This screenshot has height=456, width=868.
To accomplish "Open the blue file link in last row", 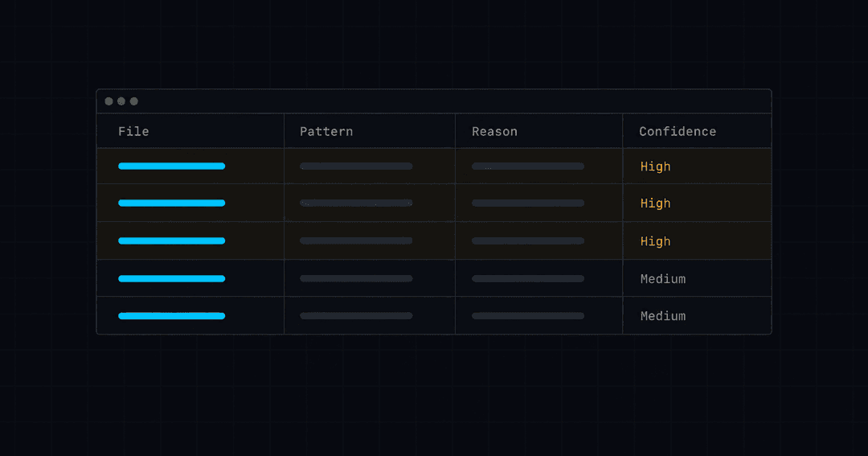I will click(x=172, y=316).
